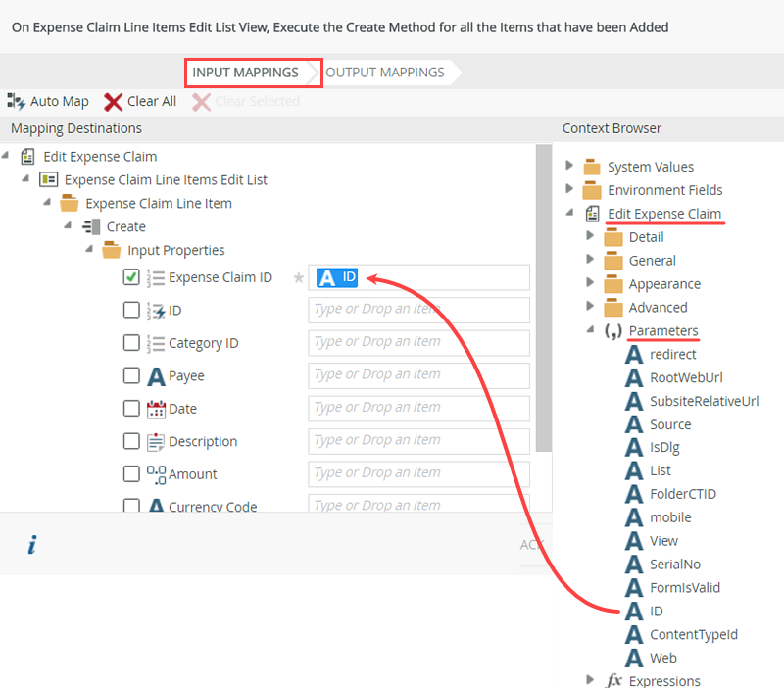Click the Payee input field
784x688 pixels.
419,375
